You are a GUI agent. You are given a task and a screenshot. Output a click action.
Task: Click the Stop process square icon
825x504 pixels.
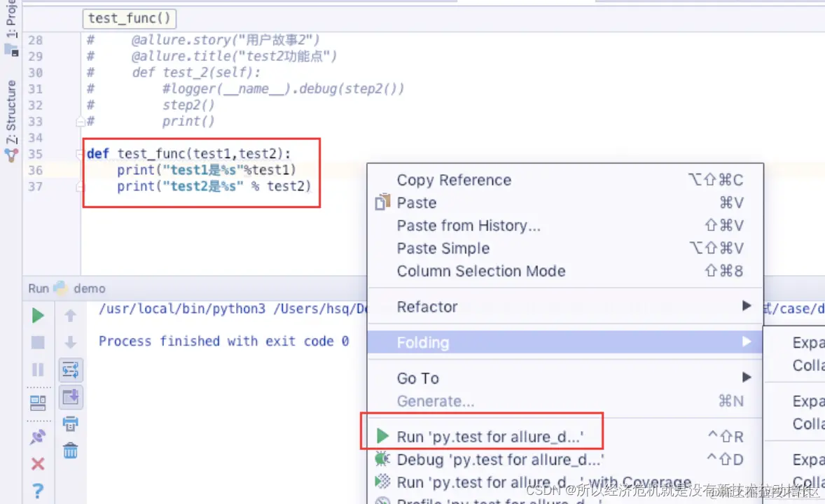point(37,342)
